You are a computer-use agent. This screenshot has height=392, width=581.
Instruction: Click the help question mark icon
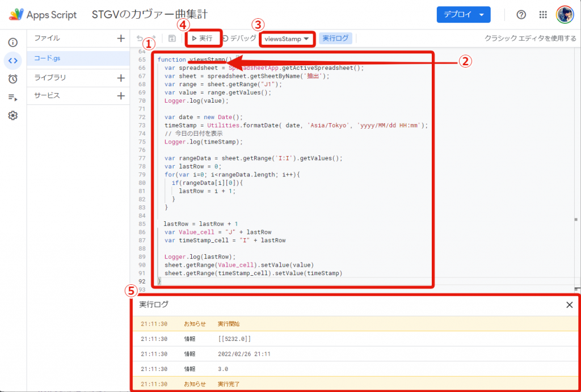(x=521, y=15)
